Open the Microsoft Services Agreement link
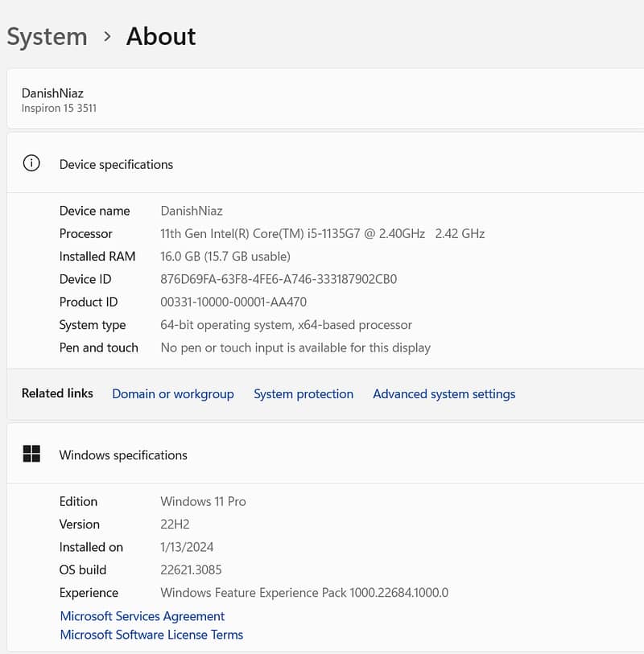The height and width of the screenshot is (654, 644). tap(142, 616)
